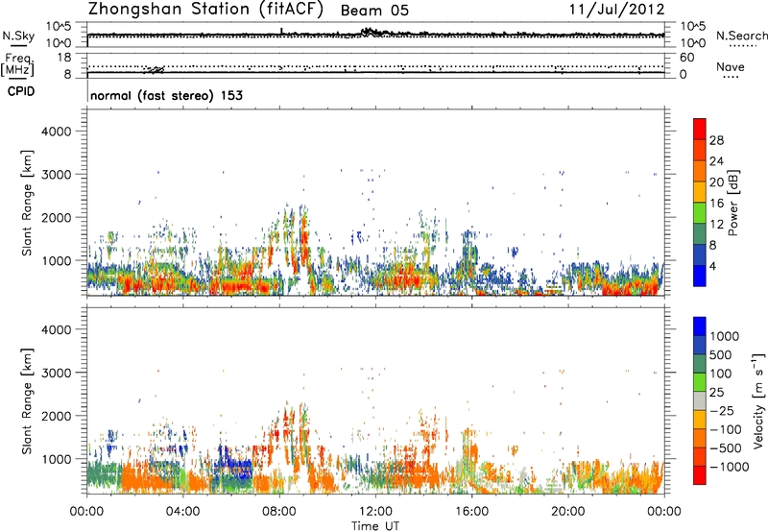
Task: Click the '4000' tick on the power panel
Action: click(57, 132)
